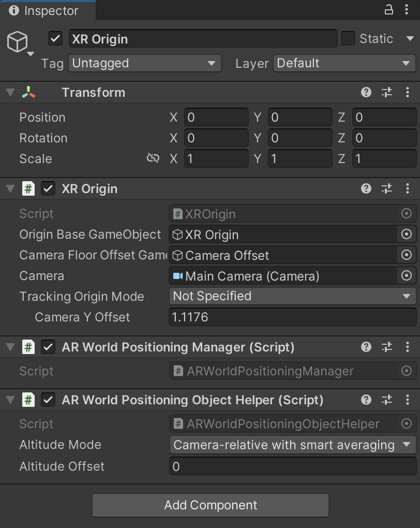The width and height of the screenshot is (420, 528).
Task: Open the Tracking Origin Mode dropdown
Action: 292,296
